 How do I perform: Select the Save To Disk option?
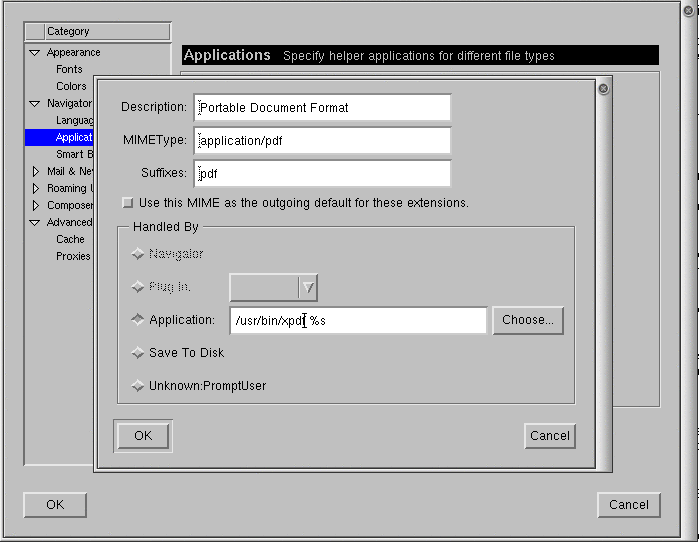coord(138,353)
